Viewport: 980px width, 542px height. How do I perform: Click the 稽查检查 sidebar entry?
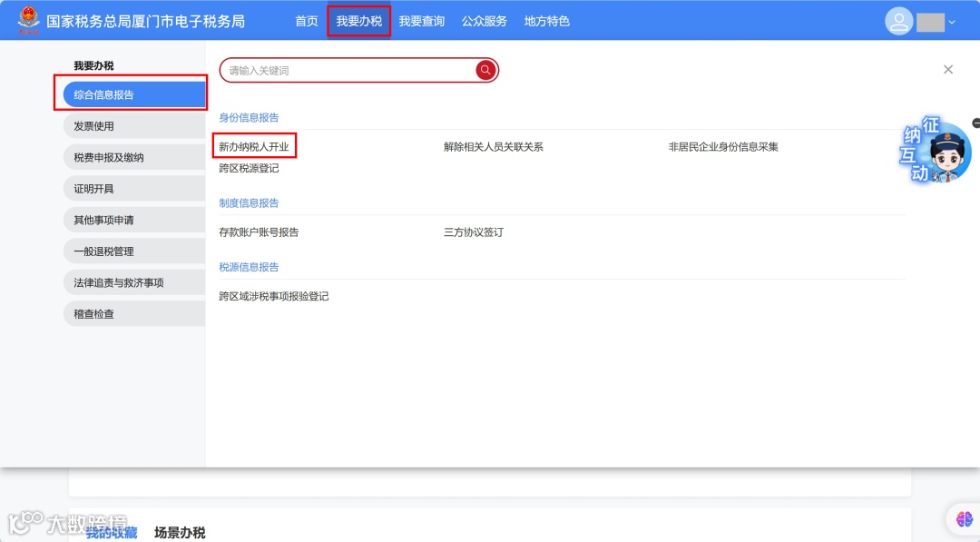coord(133,313)
